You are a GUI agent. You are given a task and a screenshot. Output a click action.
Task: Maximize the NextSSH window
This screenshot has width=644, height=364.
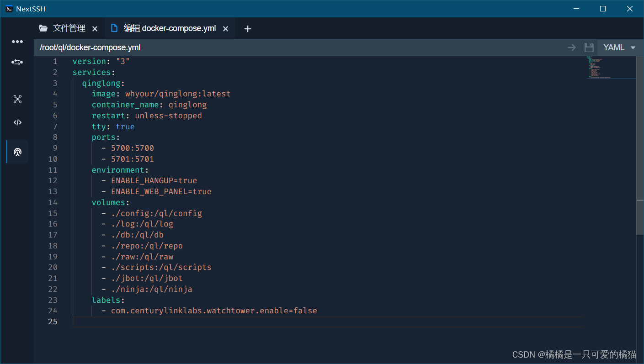(603, 9)
